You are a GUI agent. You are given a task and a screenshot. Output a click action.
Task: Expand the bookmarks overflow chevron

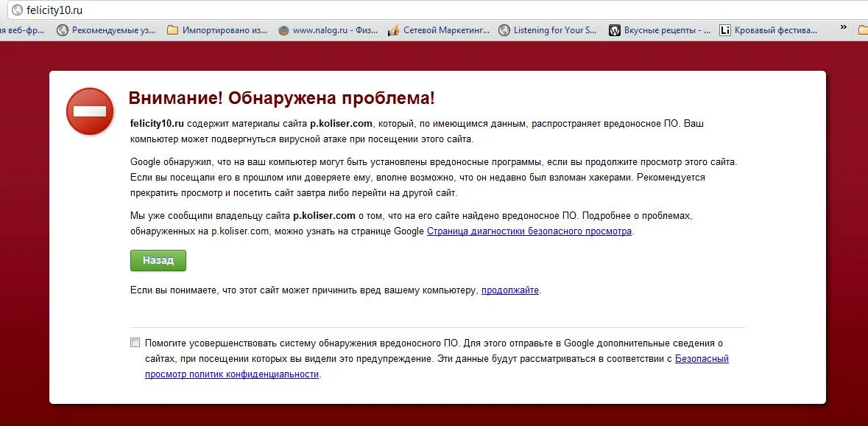pyautogui.click(x=843, y=27)
